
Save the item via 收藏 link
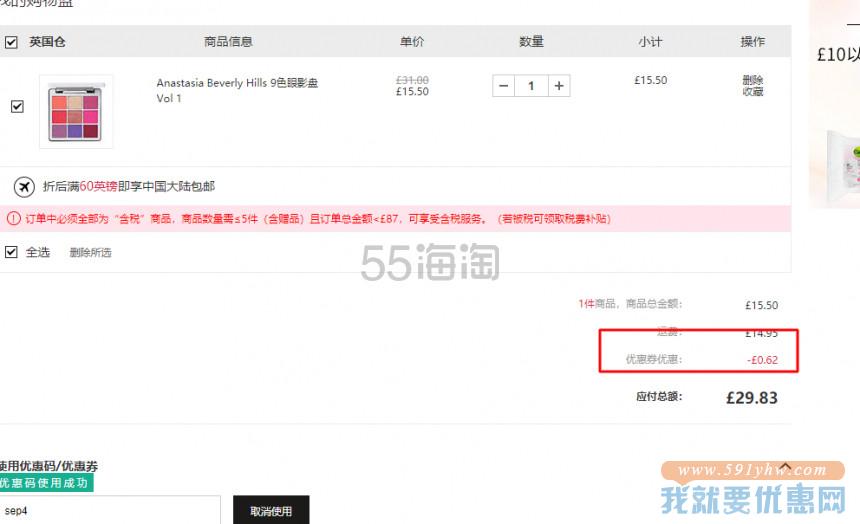click(x=752, y=92)
